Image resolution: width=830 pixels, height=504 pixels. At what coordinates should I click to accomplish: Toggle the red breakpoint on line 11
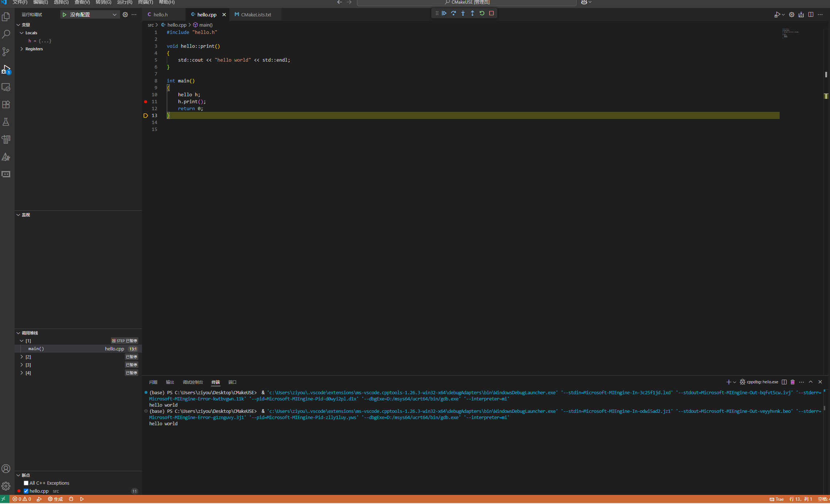[146, 102]
